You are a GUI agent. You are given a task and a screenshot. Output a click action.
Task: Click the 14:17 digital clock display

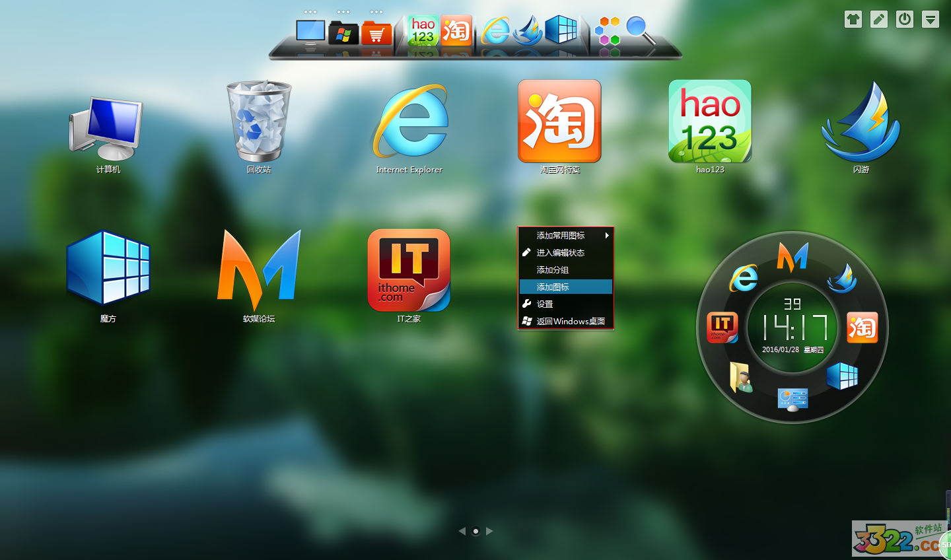click(795, 327)
